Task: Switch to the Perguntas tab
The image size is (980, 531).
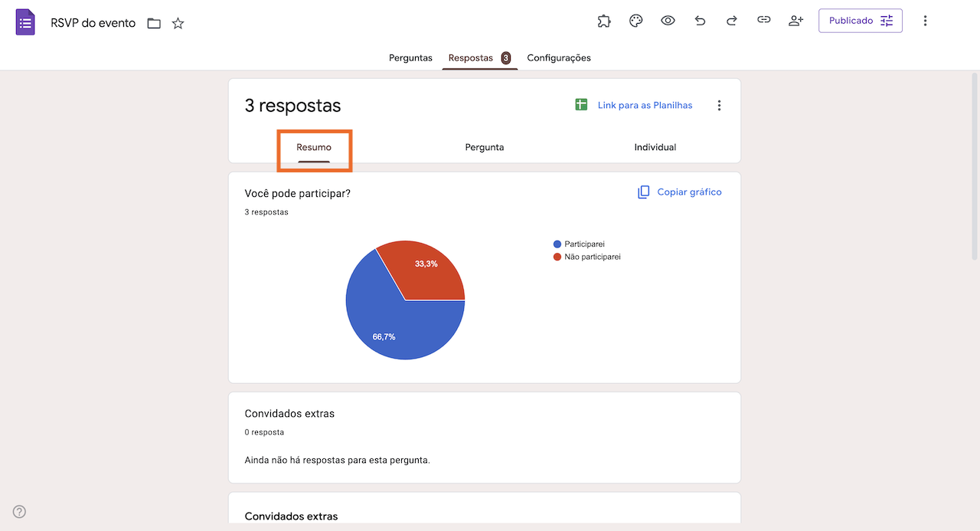Action: pos(410,57)
